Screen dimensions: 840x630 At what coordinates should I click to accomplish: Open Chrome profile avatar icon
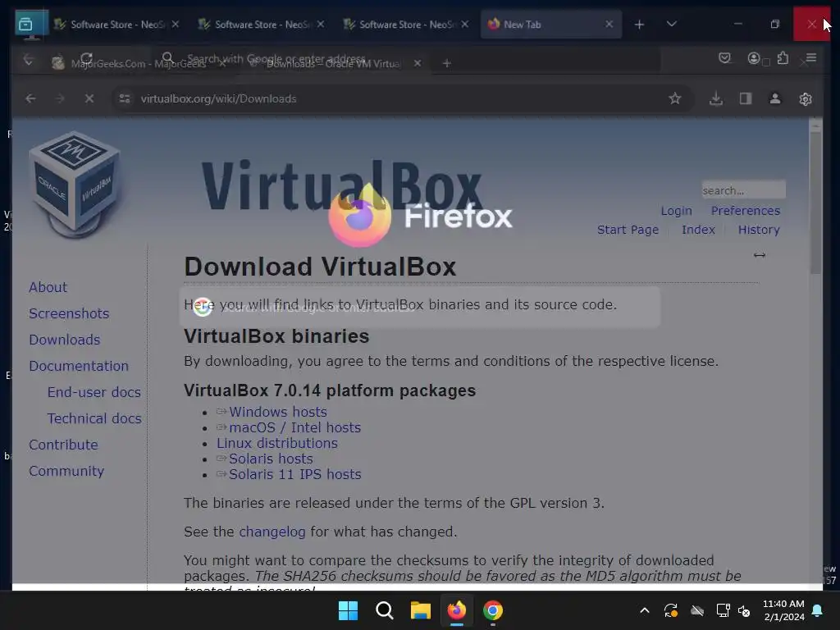click(774, 98)
